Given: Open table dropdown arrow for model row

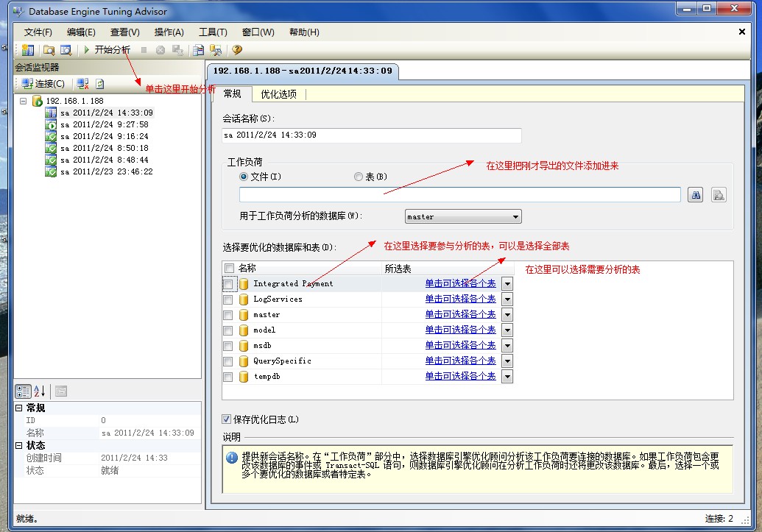Looking at the screenshot, I should (507, 330).
